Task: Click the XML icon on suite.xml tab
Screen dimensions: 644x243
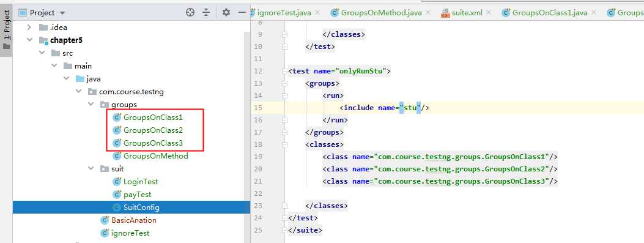Action: [445, 13]
